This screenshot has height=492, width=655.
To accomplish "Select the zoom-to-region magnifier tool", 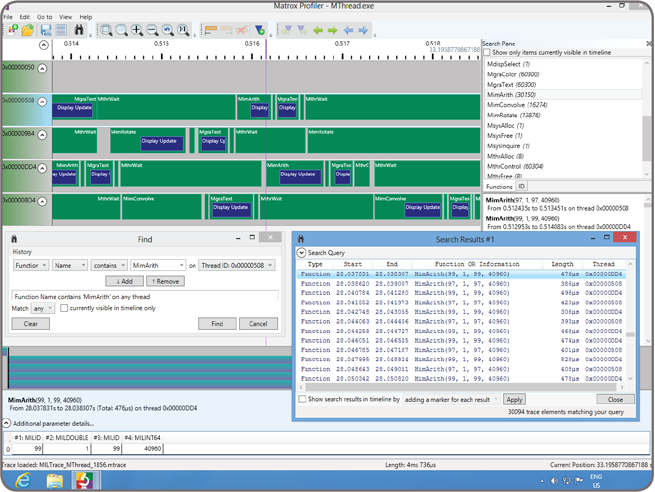I will [106, 30].
